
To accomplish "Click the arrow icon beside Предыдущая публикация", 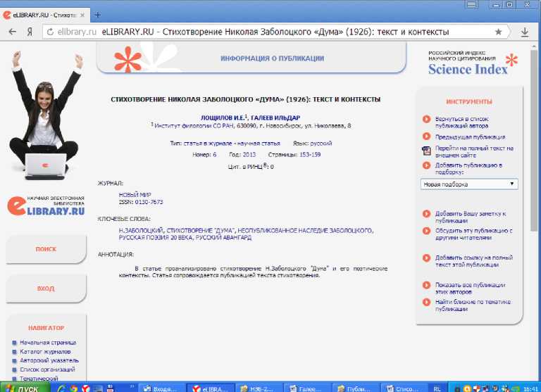I will click(426, 137).
